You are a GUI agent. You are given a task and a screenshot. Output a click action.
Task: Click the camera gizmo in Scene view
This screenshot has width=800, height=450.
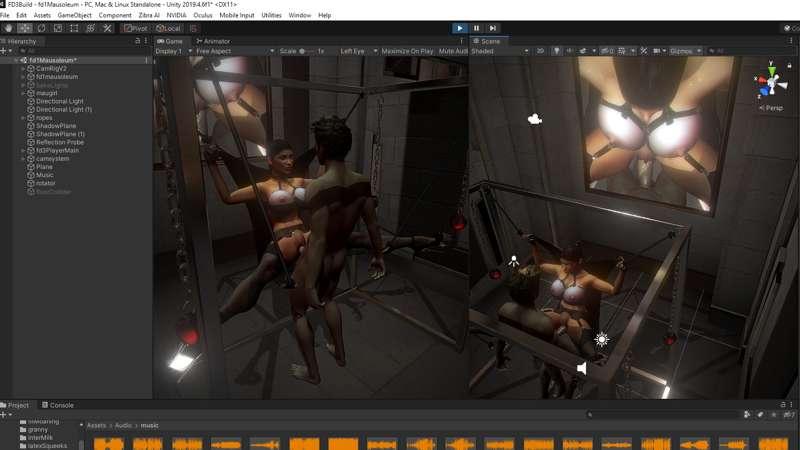534,119
